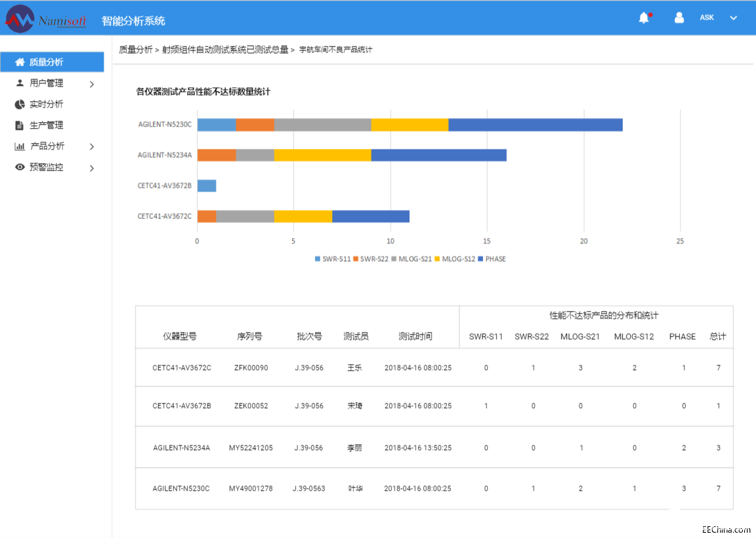
Task: Click the blue PHASE bar for AGILENT-N5230C
Action: pos(535,125)
